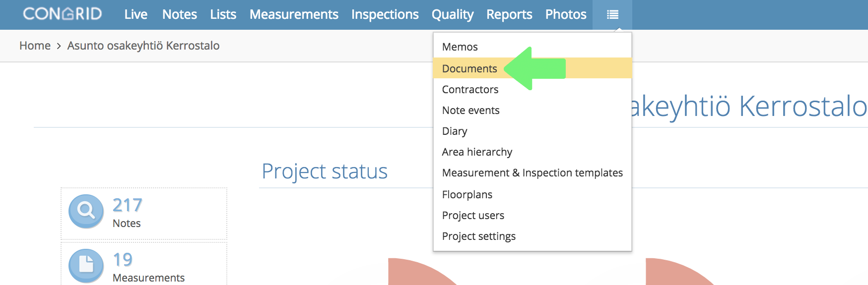Viewport: 868px width, 285px height.
Task: Click the magnifier icon next to 217 Notes
Action: (86, 211)
